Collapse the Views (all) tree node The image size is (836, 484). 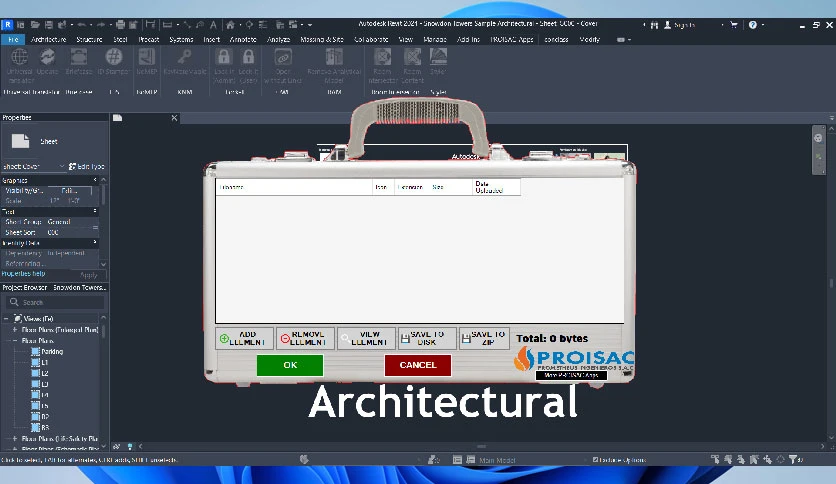[6, 318]
